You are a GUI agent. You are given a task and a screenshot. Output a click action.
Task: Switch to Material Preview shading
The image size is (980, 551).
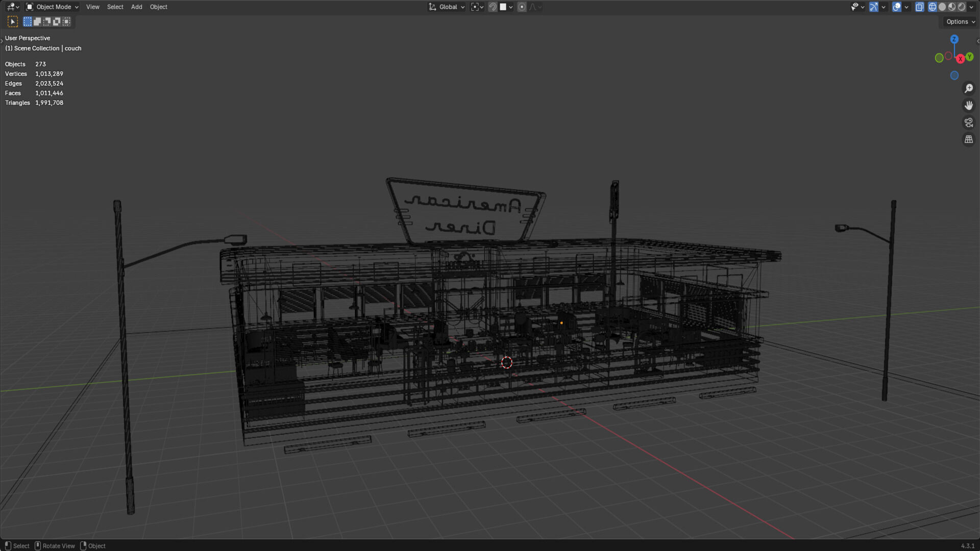point(952,7)
